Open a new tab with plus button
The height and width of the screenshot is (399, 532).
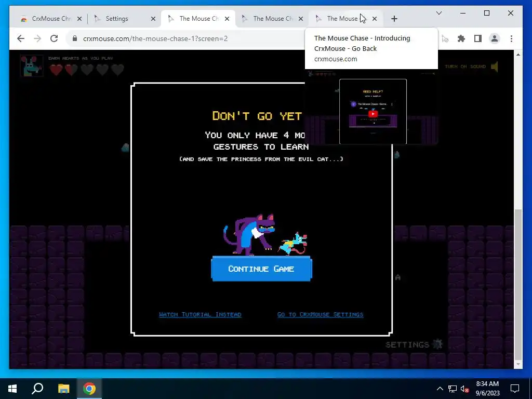[x=394, y=19]
